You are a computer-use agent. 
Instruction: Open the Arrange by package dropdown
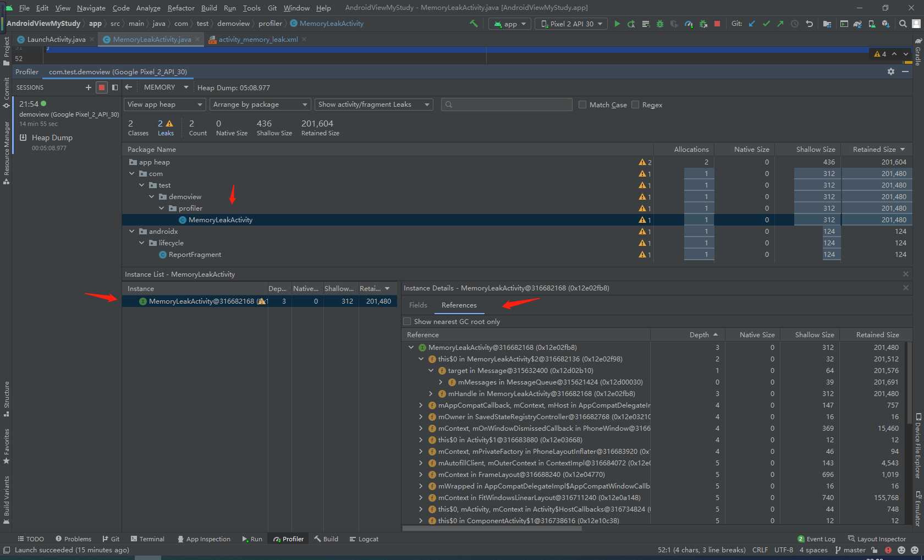tap(260, 104)
